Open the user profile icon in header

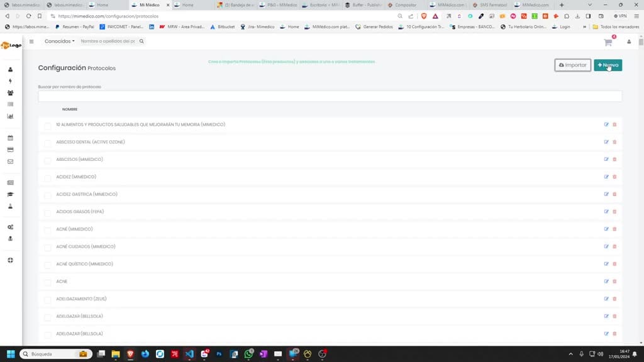pos(629,42)
